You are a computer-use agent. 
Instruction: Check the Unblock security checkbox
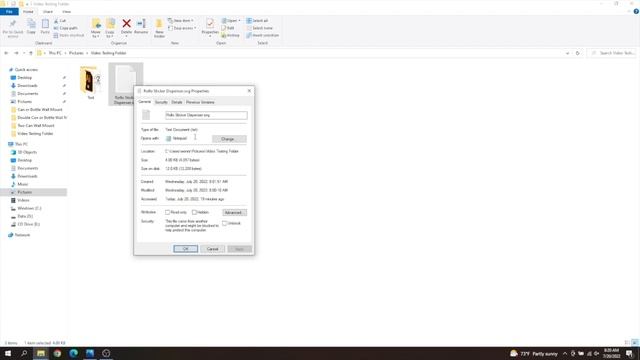[x=224, y=223]
